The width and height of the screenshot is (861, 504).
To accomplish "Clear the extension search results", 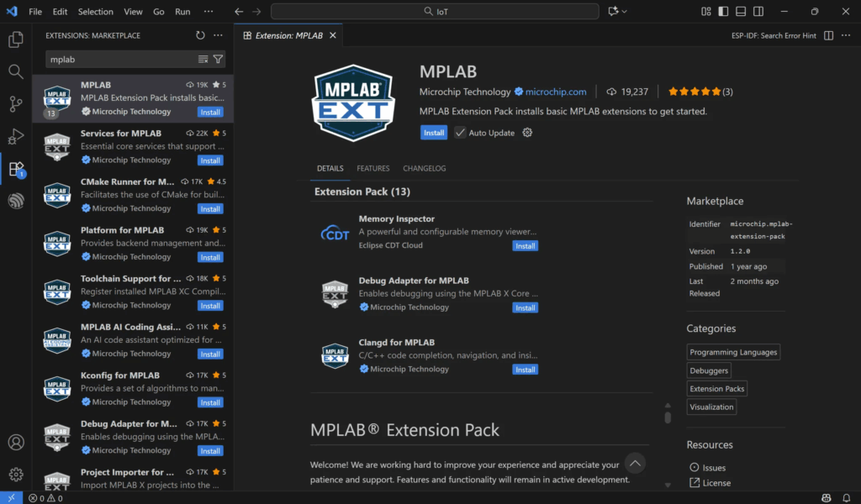I will point(203,60).
